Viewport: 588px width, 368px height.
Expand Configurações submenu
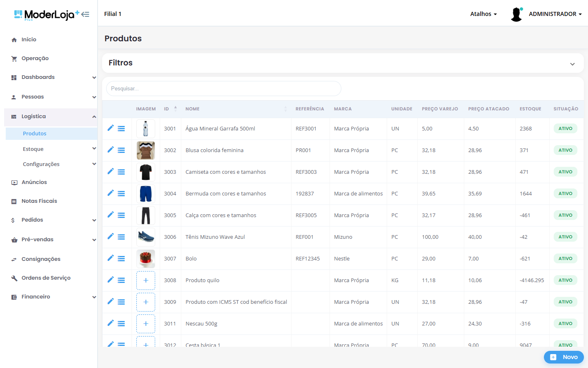click(51, 164)
